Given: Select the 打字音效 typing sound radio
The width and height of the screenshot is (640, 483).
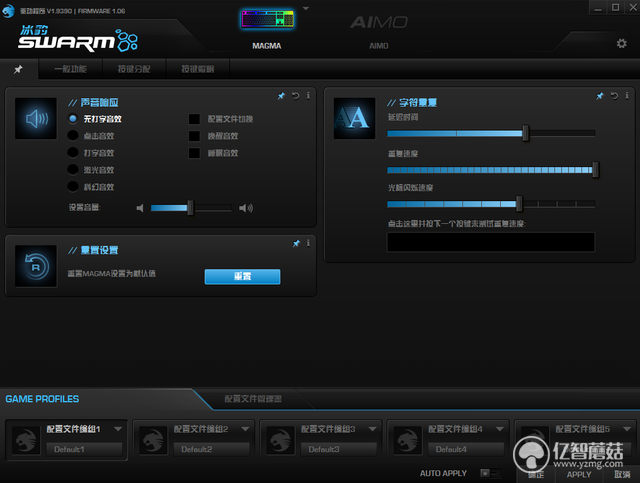Looking at the screenshot, I should coord(73,153).
